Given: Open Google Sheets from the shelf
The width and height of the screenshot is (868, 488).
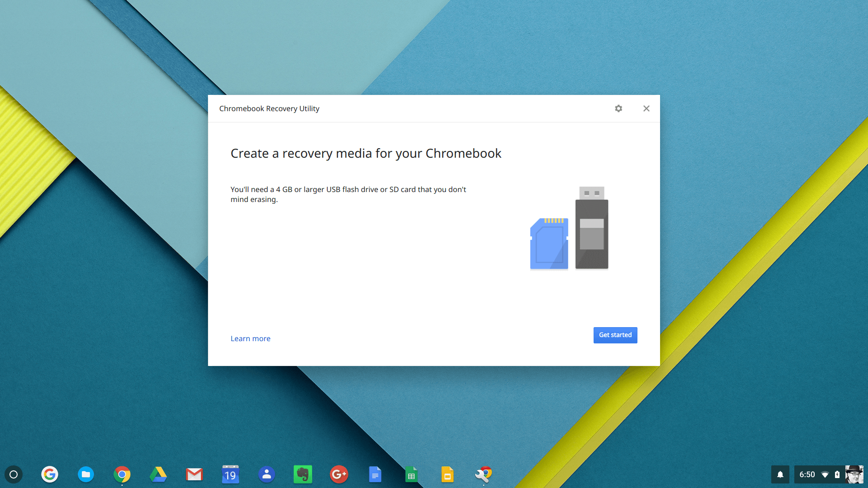Looking at the screenshot, I should click(411, 474).
